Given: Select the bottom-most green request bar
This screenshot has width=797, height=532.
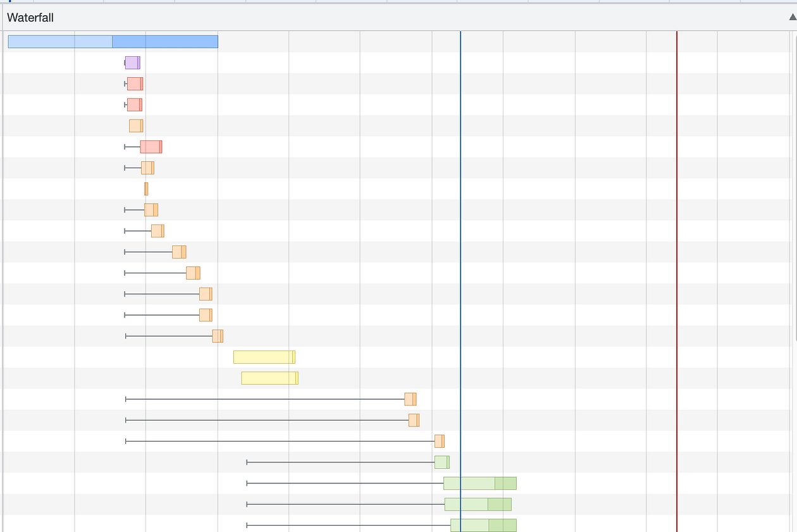Looking at the screenshot, I should click(483, 525).
